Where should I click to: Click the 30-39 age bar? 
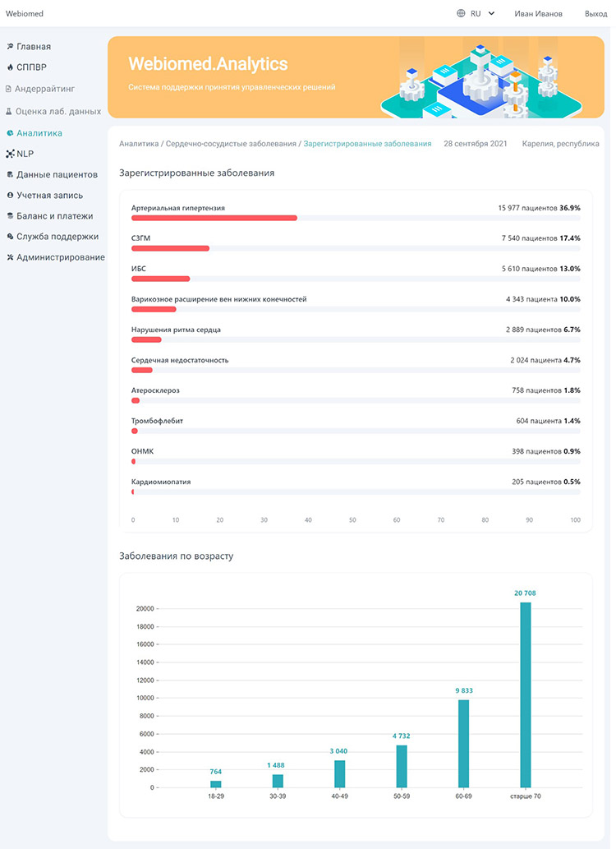point(278,781)
